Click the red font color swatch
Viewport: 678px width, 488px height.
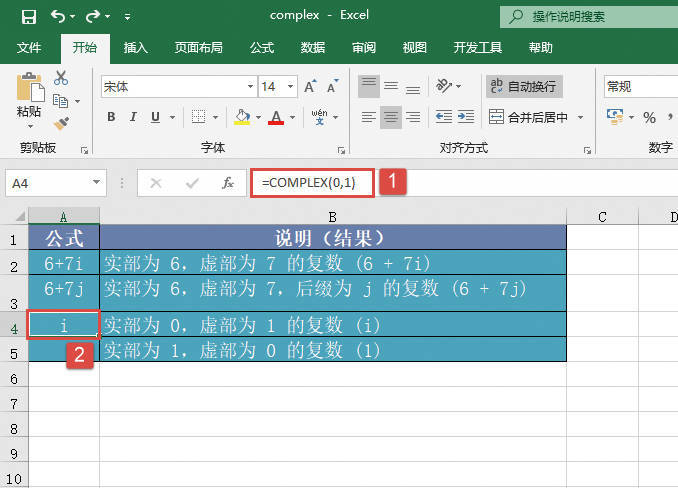[276, 117]
